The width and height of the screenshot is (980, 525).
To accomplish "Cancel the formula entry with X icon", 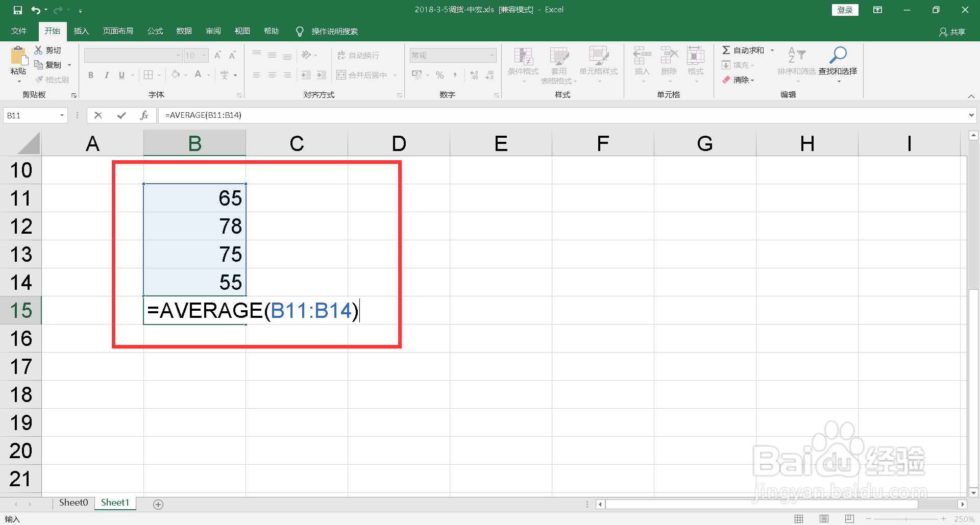I will (x=99, y=115).
